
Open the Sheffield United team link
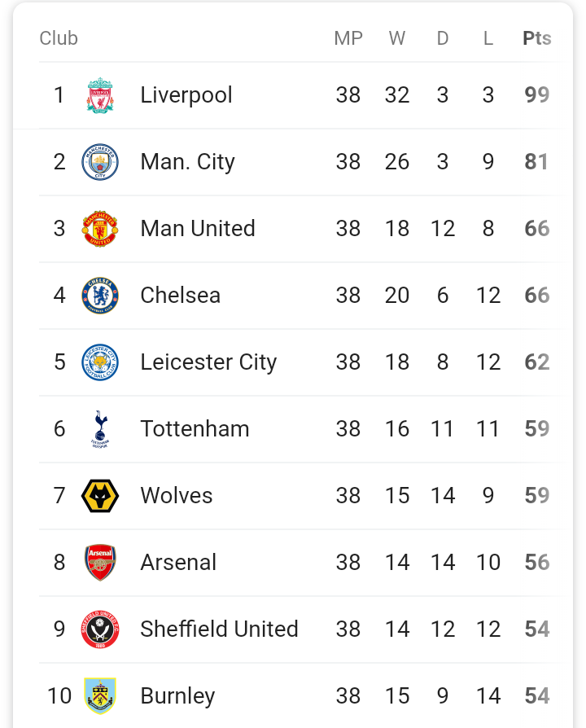[219, 629]
